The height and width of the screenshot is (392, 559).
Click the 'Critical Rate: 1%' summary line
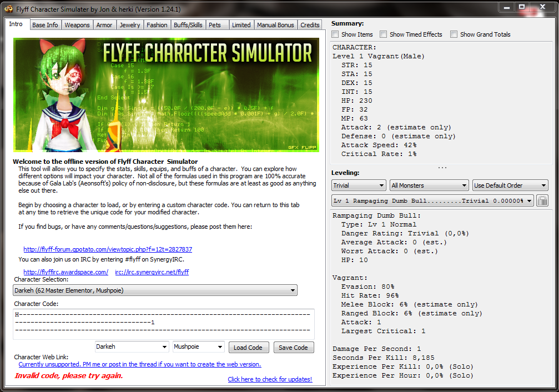coord(379,154)
